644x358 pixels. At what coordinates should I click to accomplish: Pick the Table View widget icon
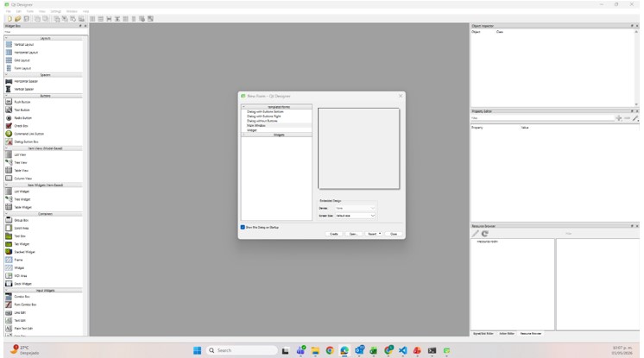click(9, 170)
